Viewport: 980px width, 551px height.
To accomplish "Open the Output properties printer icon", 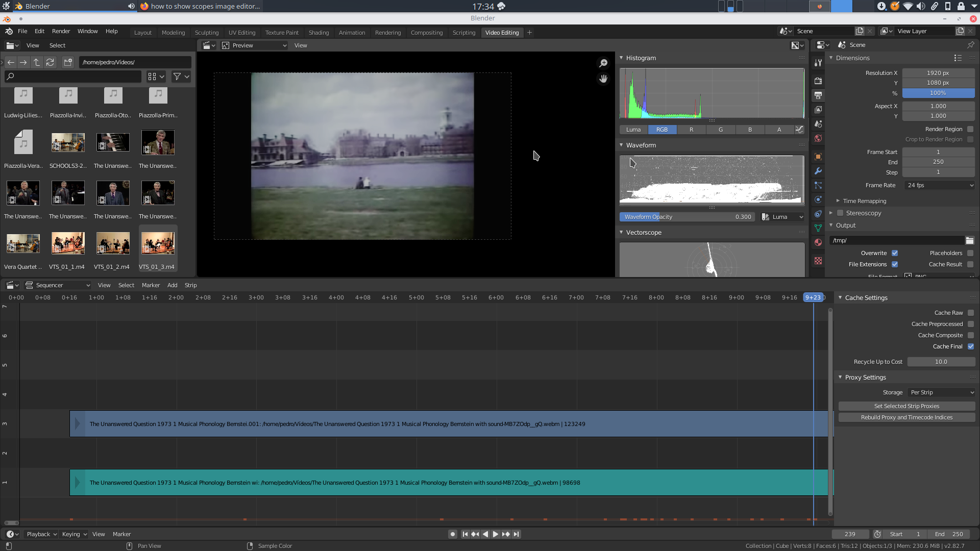I will (x=818, y=95).
